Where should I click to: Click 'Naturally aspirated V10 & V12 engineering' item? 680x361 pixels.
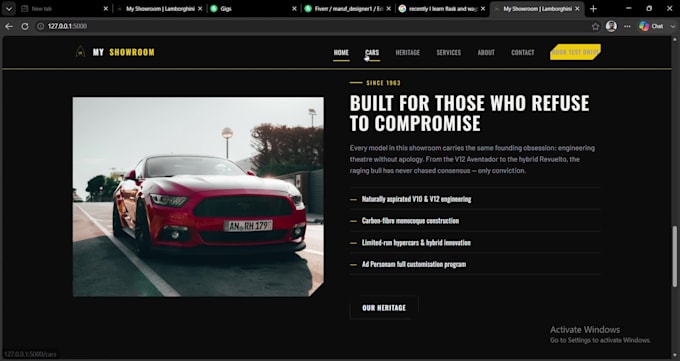point(416,199)
